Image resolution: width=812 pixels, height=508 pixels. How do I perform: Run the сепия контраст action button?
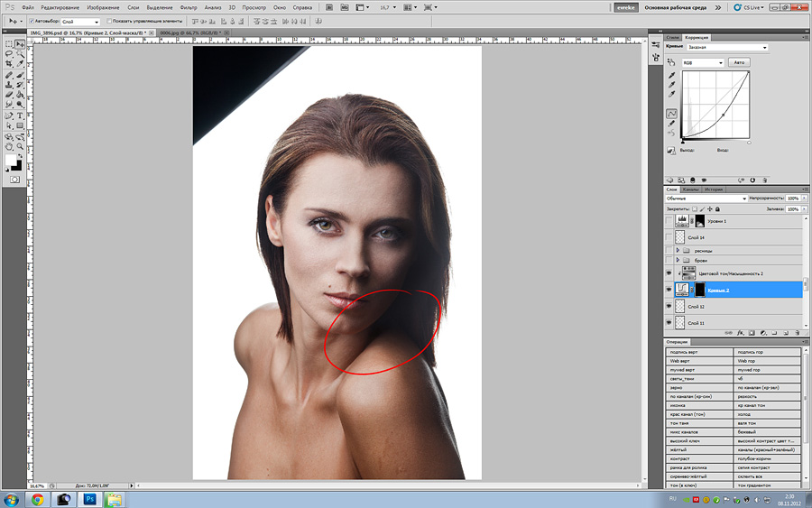coord(767,467)
